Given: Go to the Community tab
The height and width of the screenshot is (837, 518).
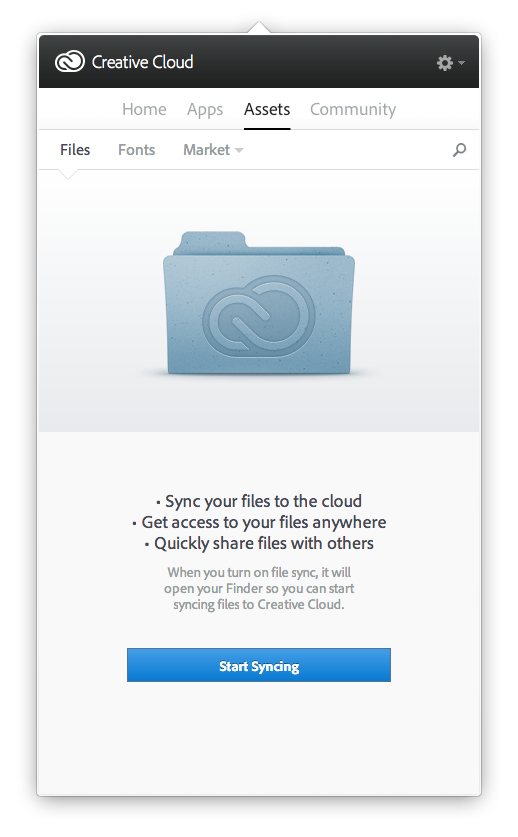Looking at the screenshot, I should [x=353, y=109].
